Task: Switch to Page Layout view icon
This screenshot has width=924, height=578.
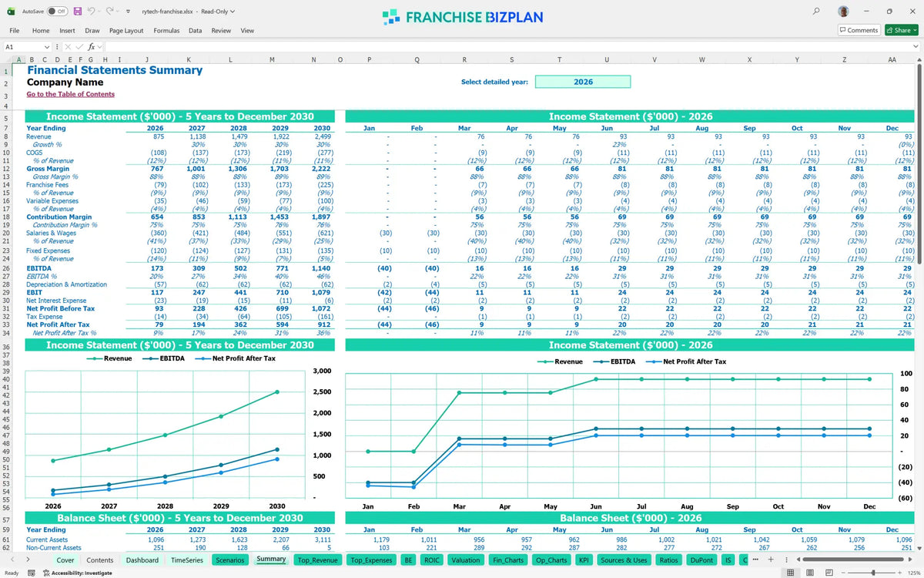Action: [x=810, y=573]
